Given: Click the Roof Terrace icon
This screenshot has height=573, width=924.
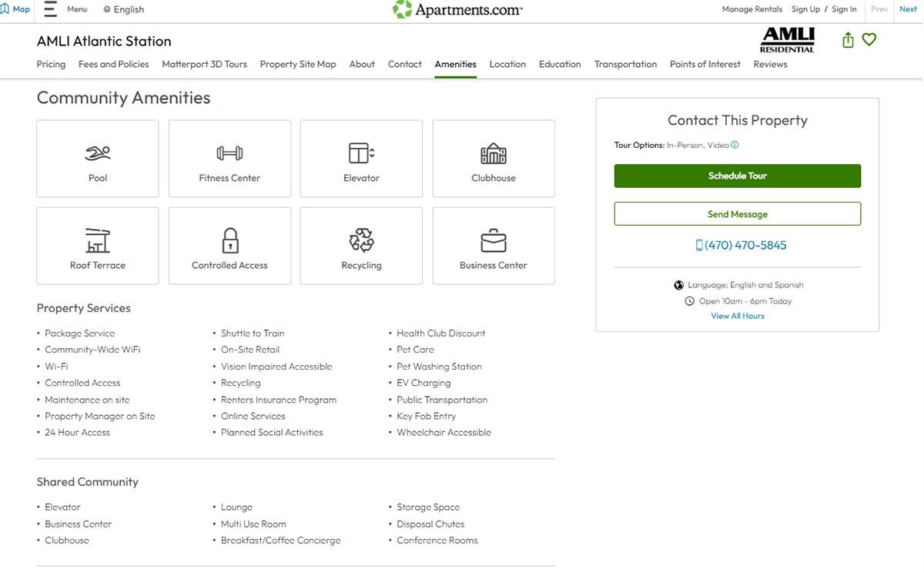Looking at the screenshot, I should pyautogui.click(x=98, y=240).
